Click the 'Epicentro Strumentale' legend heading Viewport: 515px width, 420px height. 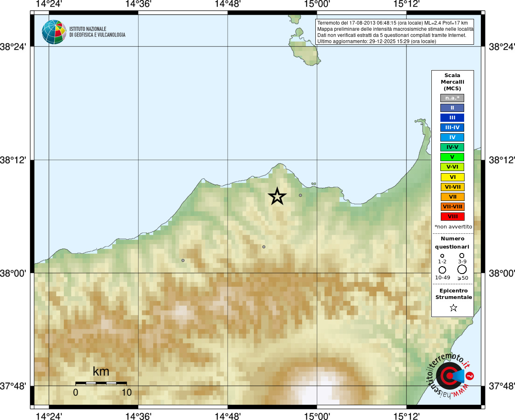tap(453, 294)
